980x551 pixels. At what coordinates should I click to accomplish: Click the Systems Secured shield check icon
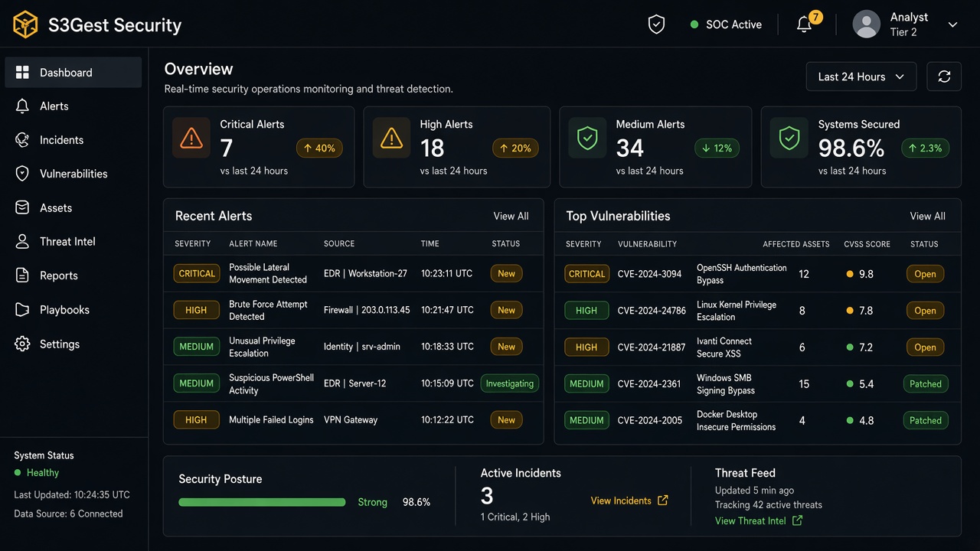coord(789,138)
